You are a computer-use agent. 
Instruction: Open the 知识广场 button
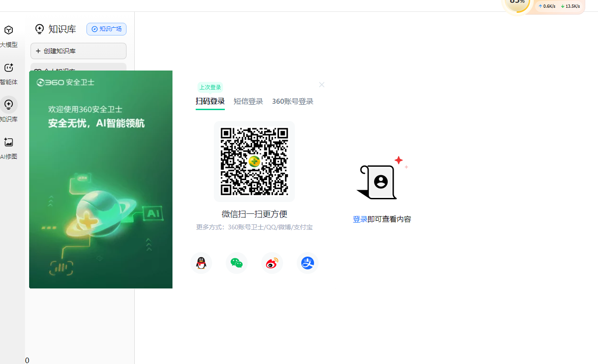pyautogui.click(x=106, y=29)
